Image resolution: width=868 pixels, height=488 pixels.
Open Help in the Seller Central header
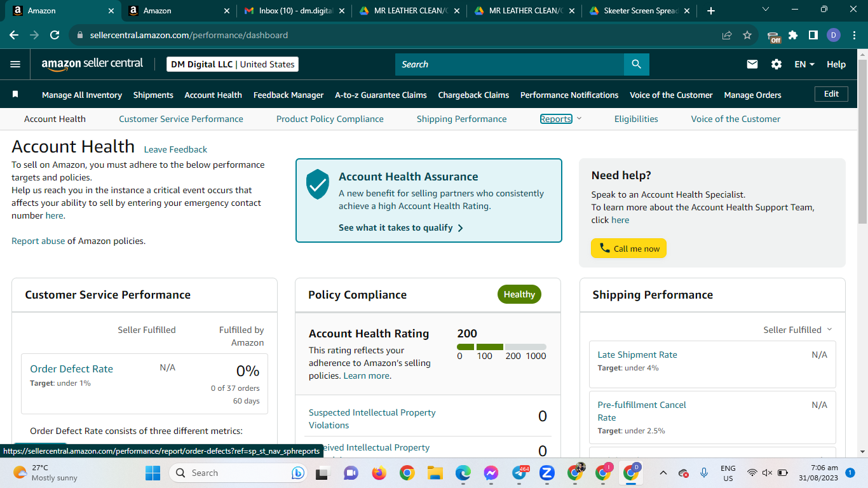[x=836, y=64]
